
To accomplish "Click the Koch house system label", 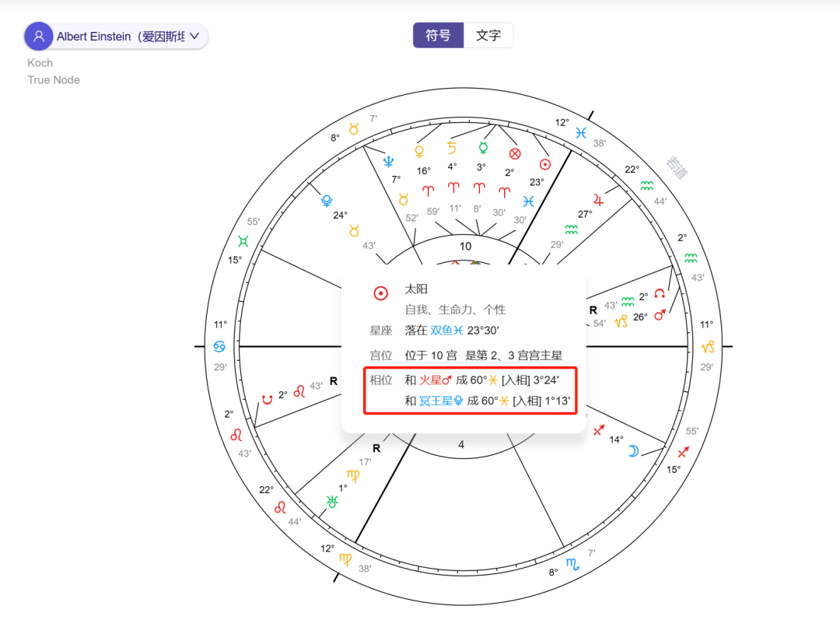I will coord(40,62).
